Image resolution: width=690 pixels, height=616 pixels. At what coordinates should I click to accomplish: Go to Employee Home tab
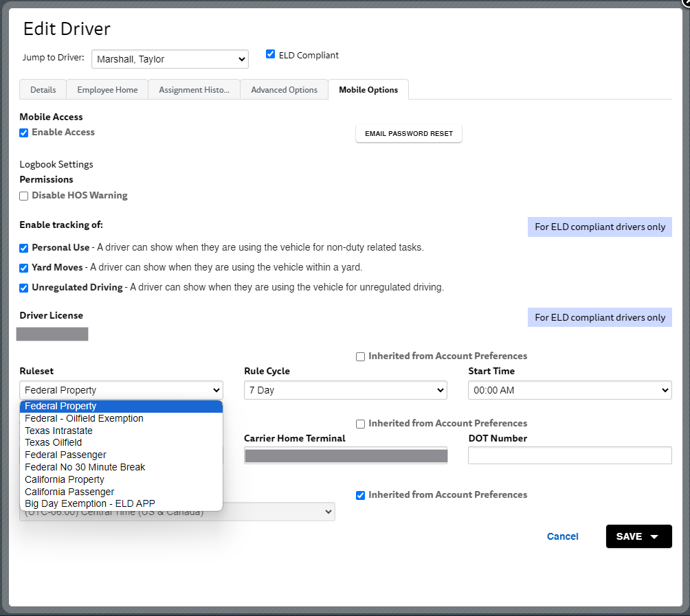[107, 90]
